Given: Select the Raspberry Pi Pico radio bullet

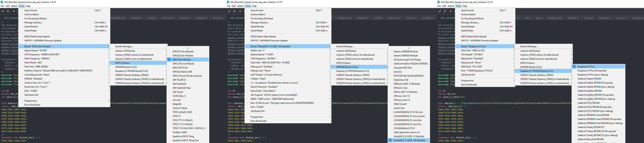Looking at the screenshot, I should (574, 67).
